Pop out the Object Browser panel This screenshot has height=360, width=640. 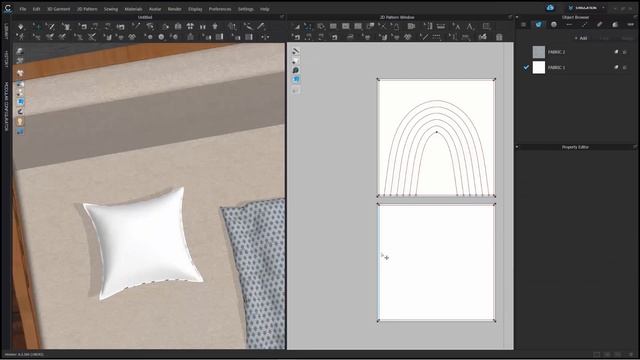coord(635,17)
